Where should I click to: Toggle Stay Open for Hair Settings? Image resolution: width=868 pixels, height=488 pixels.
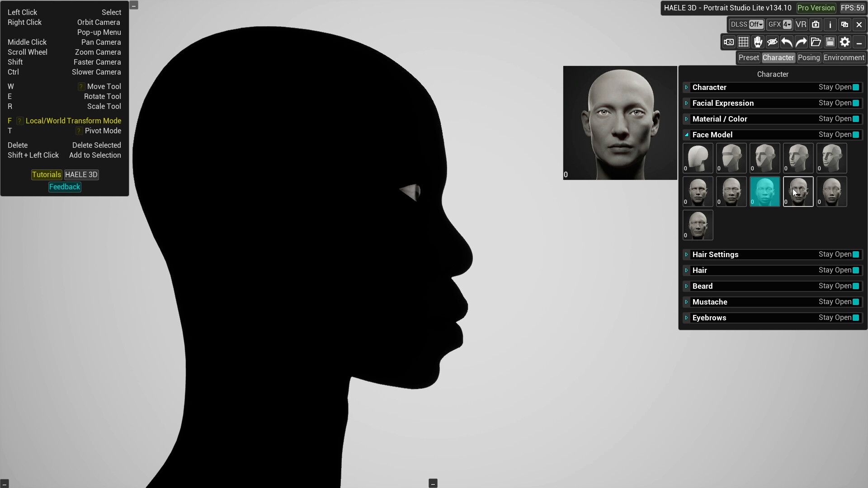pyautogui.click(x=856, y=254)
